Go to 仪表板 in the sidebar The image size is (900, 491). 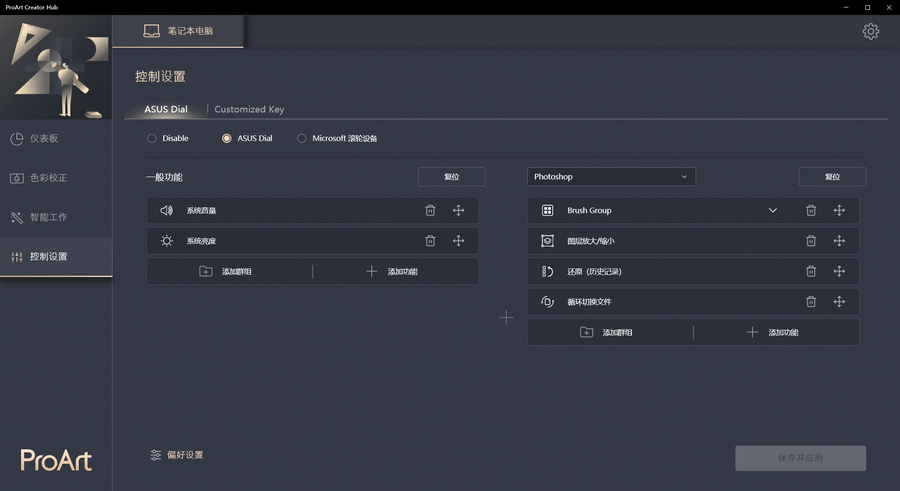click(x=44, y=138)
